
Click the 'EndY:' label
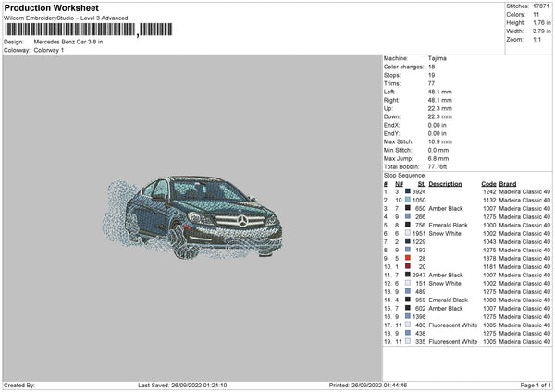(391, 133)
